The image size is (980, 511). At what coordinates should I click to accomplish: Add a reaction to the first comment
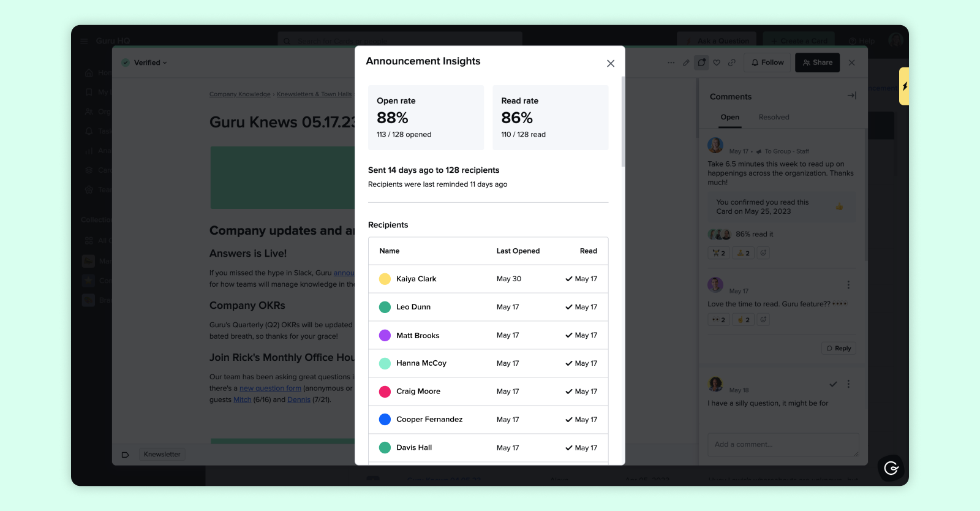click(x=763, y=253)
